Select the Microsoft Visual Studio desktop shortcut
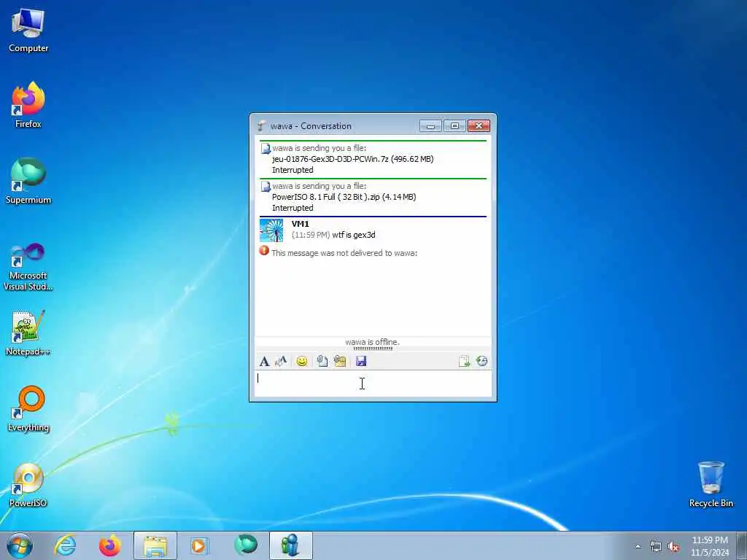This screenshot has width=747, height=560. 28,267
